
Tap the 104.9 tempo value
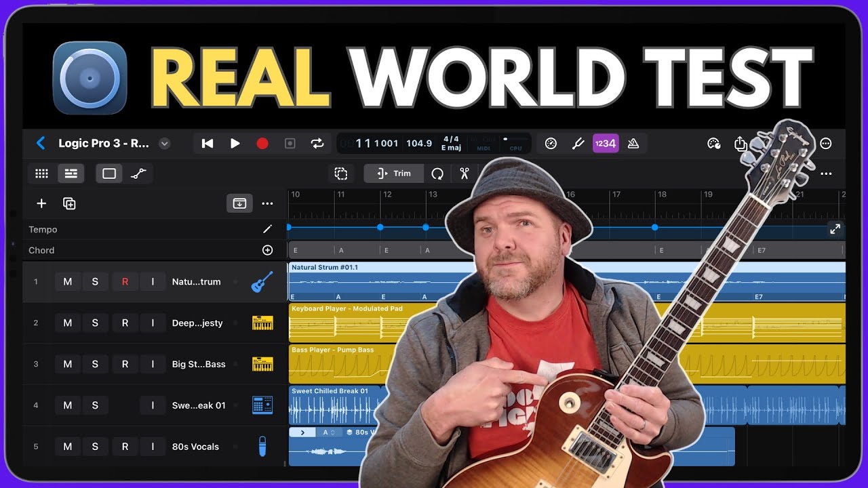click(x=419, y=144)
